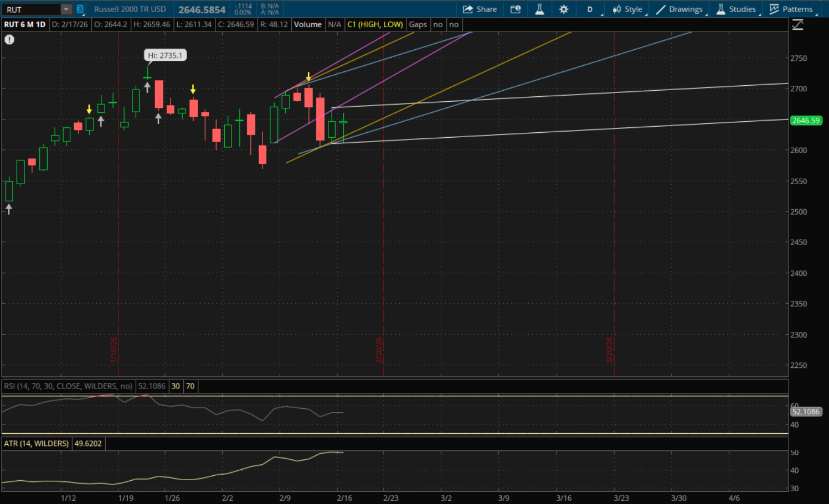The height and width of the screenshot is (504, 829).
Task: Click the yellow down arrow above 2/9 candles
Action: click(308, 76)
